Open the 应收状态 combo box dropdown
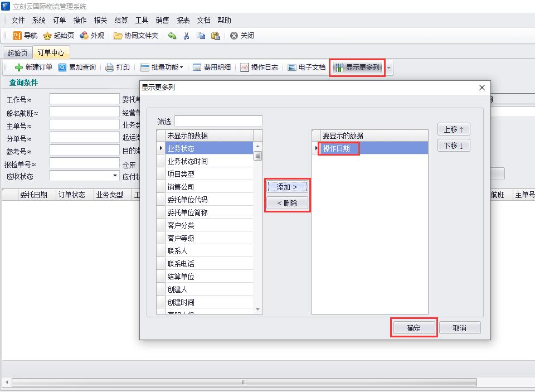Image resolution: width=535 pixels, height=392 pixels. coord(115,176)
